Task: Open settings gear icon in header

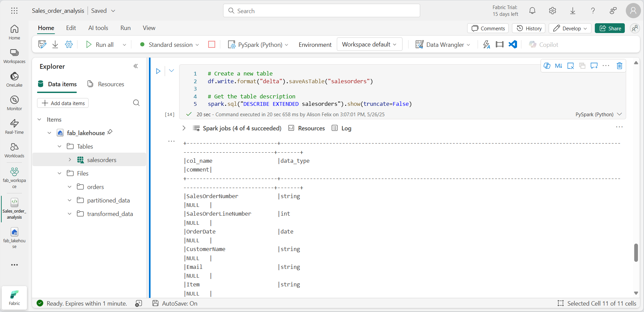Action: coord(552,11)
